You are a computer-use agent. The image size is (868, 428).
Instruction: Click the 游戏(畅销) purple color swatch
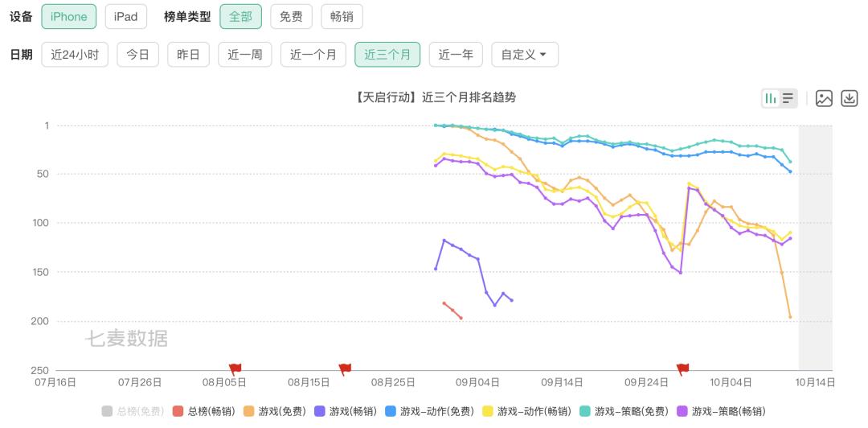pyautogui.click(x=319, y=411)
